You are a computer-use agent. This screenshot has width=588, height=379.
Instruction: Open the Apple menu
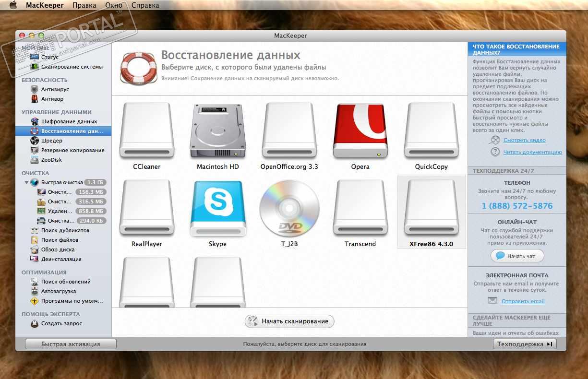pyautogui.click(x=13, y=5)
